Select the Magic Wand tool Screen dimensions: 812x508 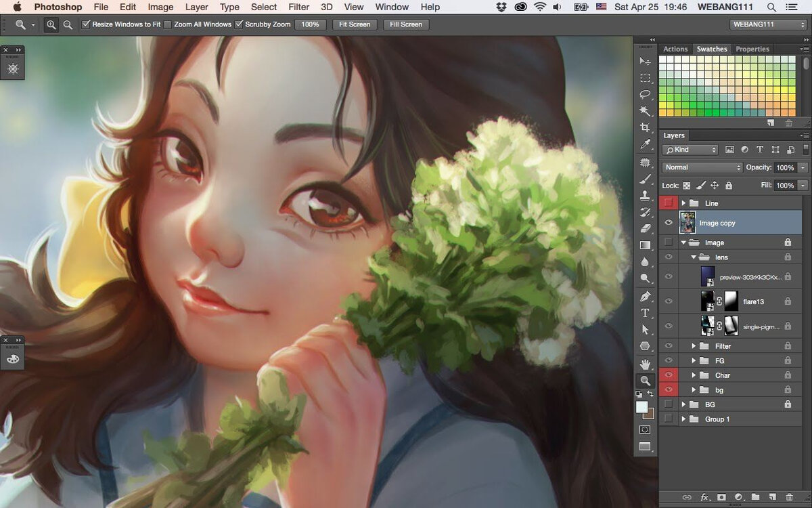pyautogui.click(x=645, y=110)
